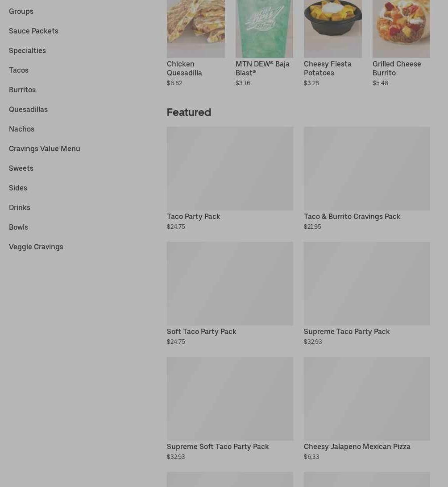Open the Cheesy Fiesta Potatoes picture

[x=333, y=29]
